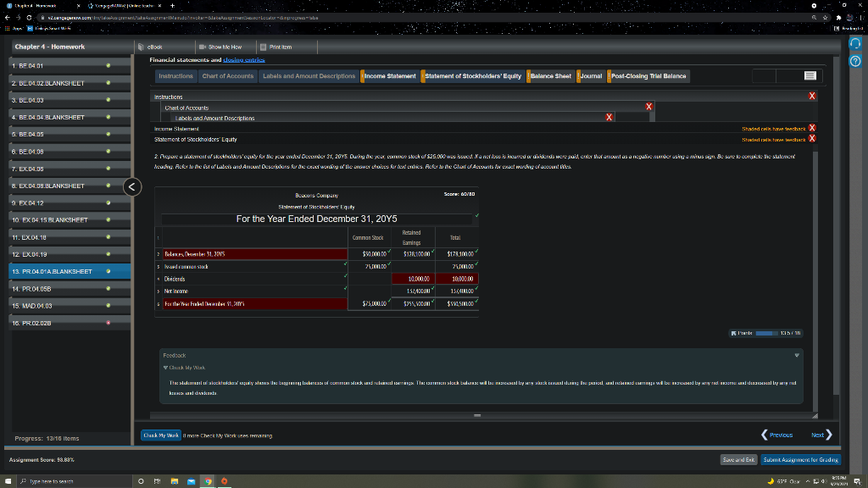Click the statement period heading field
The width and height of the screenshot is (868, 488).
317,219
